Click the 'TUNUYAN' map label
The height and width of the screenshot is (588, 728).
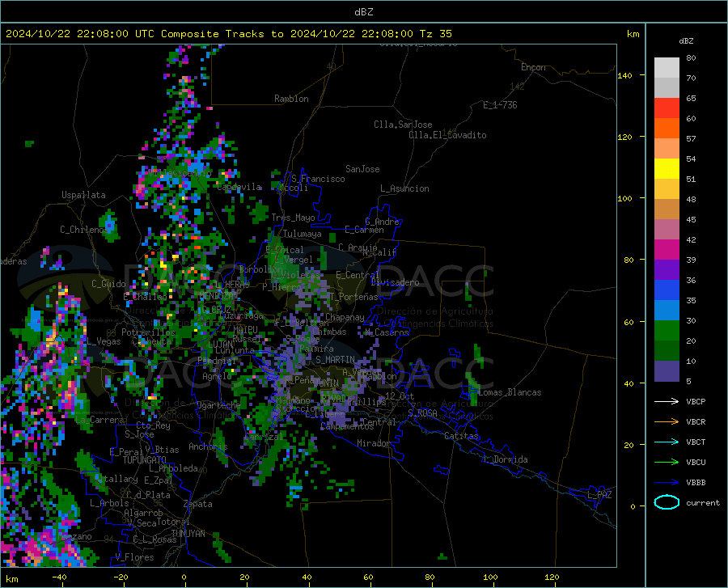(188, 534)
